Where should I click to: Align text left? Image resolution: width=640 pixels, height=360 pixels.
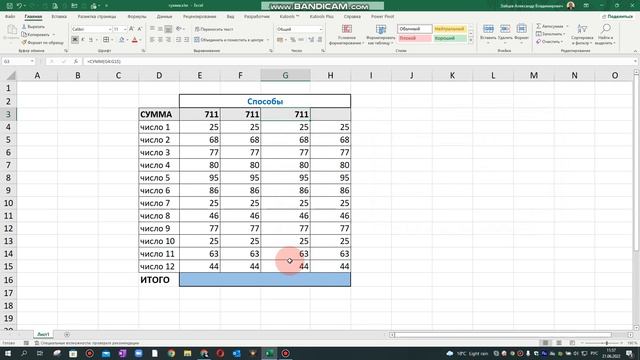(152, 40)
